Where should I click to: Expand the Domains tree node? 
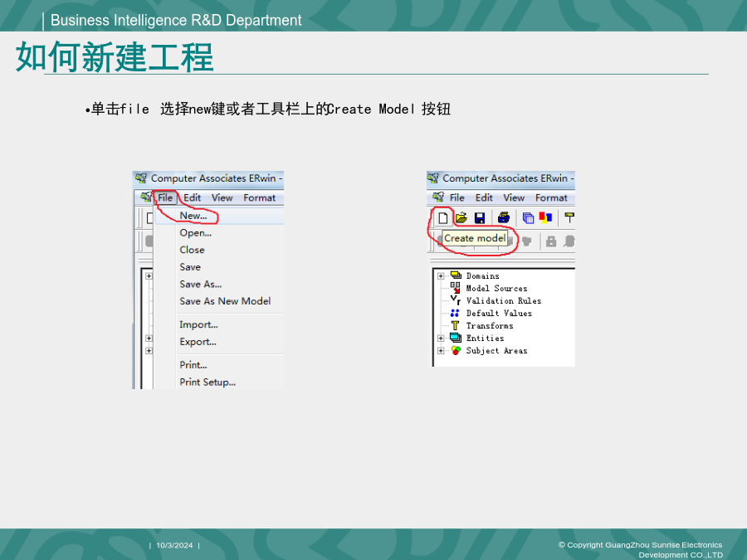441,275
